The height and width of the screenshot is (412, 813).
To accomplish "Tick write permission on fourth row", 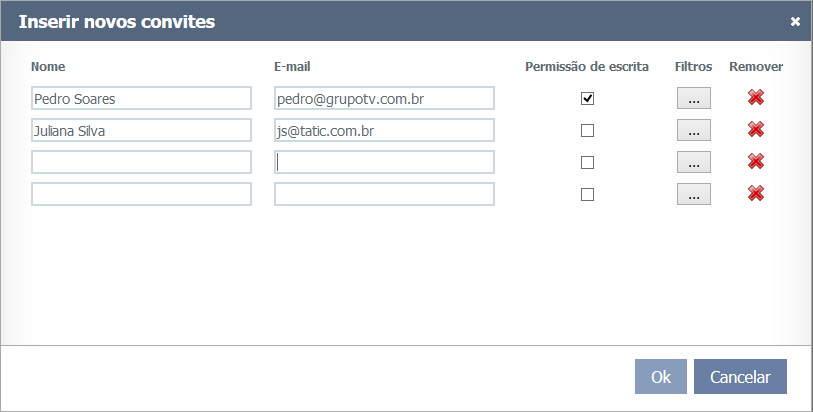I will 587,194.
